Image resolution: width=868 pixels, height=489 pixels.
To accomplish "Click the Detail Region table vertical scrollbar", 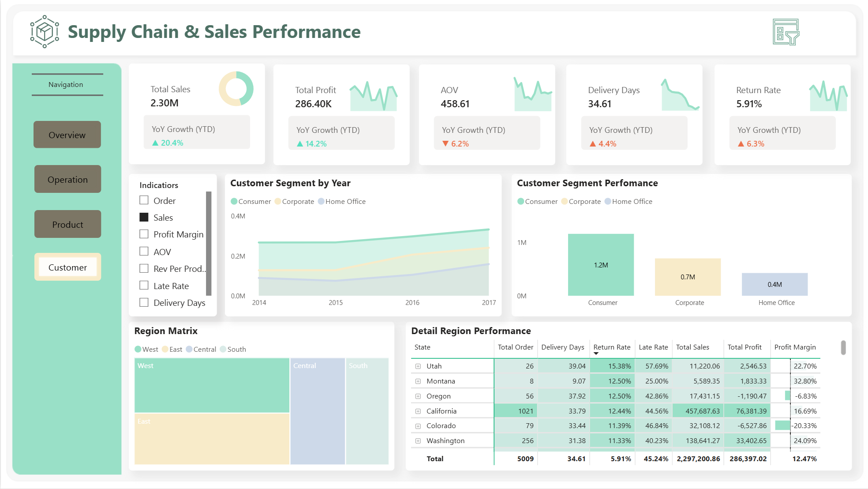I will pyautogui.click(x=843, y=348).
